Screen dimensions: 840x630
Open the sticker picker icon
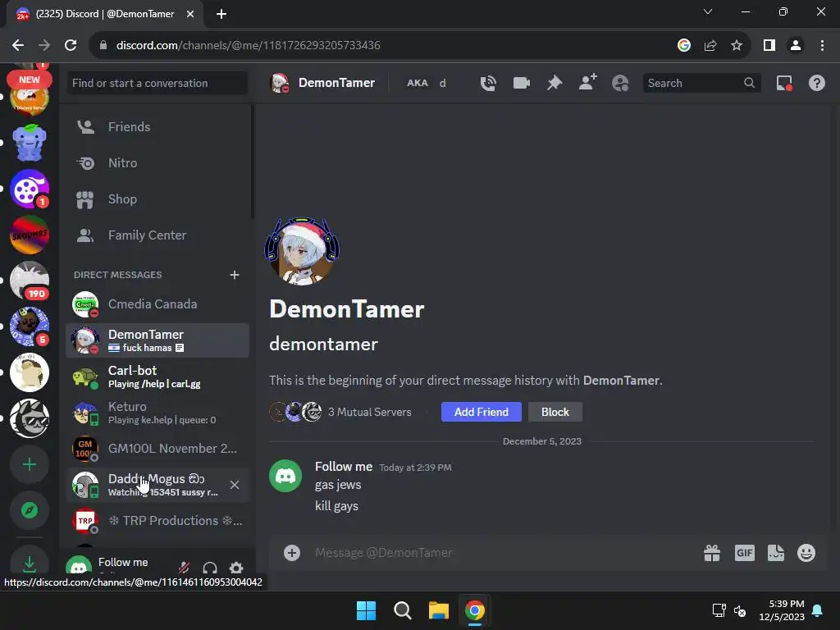776,553
